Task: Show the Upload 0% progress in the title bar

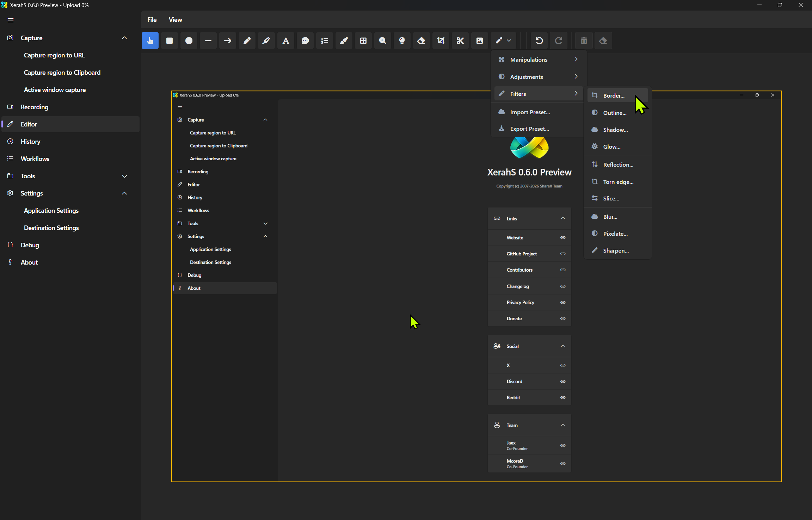Action: [75, 5]
